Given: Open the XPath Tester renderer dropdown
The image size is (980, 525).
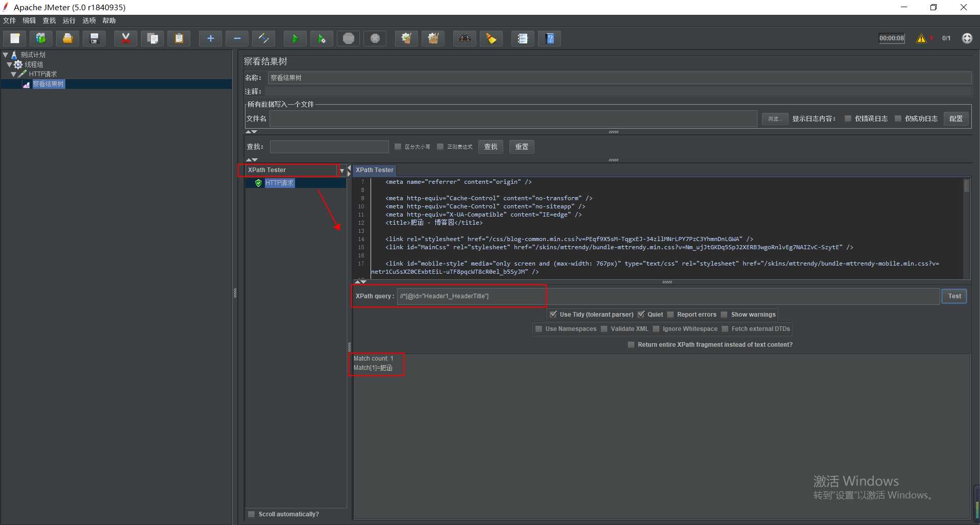Looking at the screenshot, I should click(x=342, y=171).
